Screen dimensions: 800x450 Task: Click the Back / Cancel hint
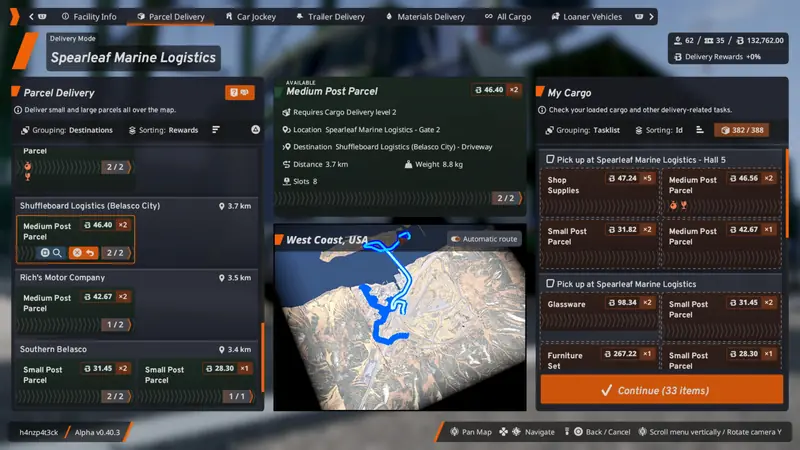tap(603, 432)
